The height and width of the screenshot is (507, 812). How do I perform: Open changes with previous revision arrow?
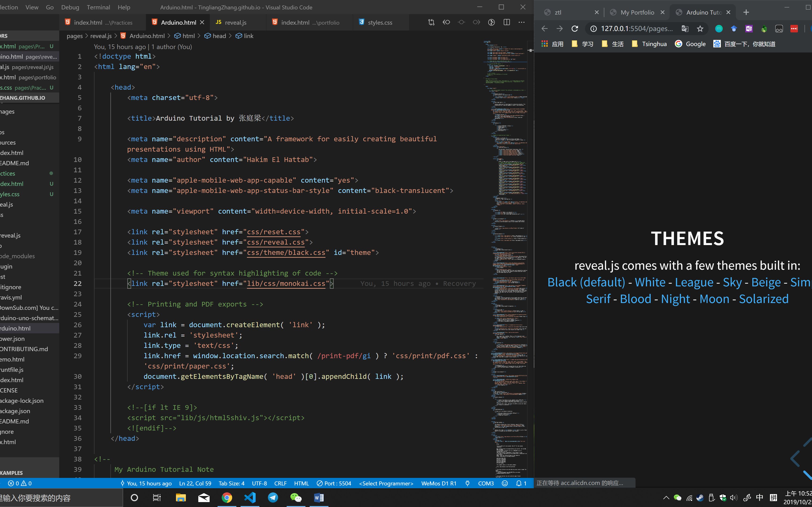[x=446, y=22]
